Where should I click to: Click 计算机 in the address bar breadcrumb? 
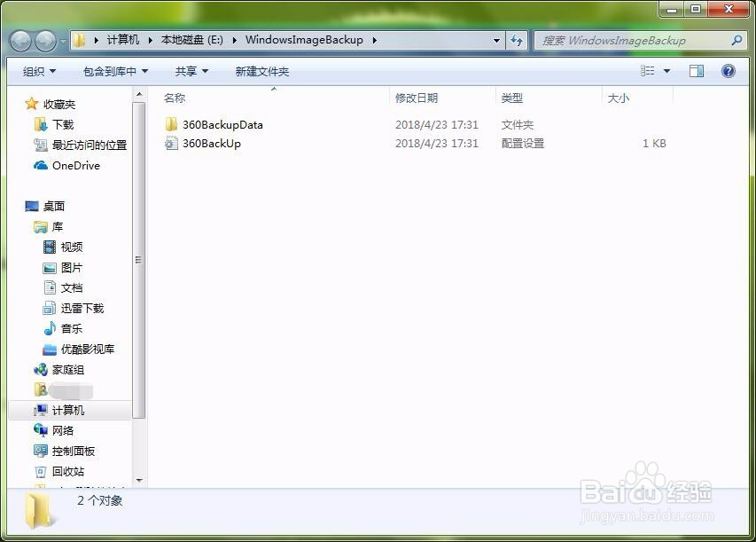(124, 41)
